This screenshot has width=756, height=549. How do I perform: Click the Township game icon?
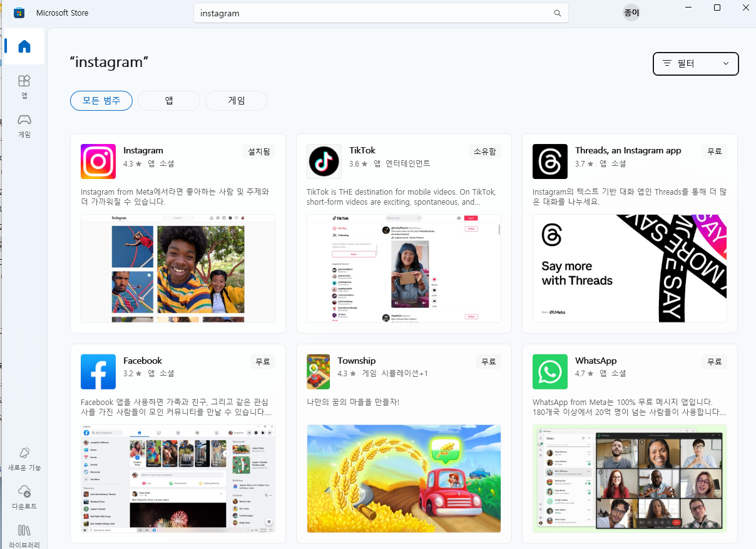[318, 372]
